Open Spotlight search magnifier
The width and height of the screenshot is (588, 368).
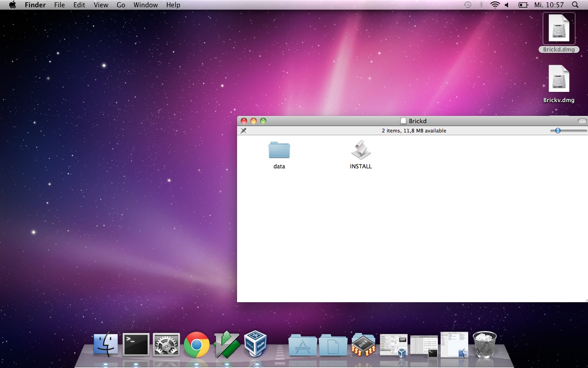coord(575,5)
